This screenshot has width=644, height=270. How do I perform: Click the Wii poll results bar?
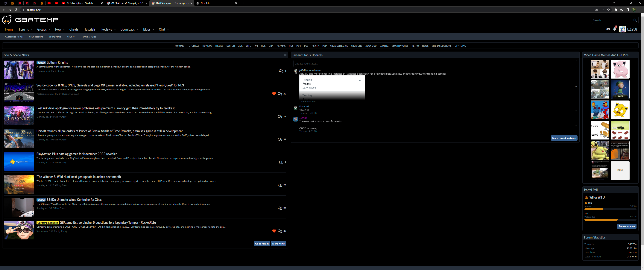(x=610, y=209)
